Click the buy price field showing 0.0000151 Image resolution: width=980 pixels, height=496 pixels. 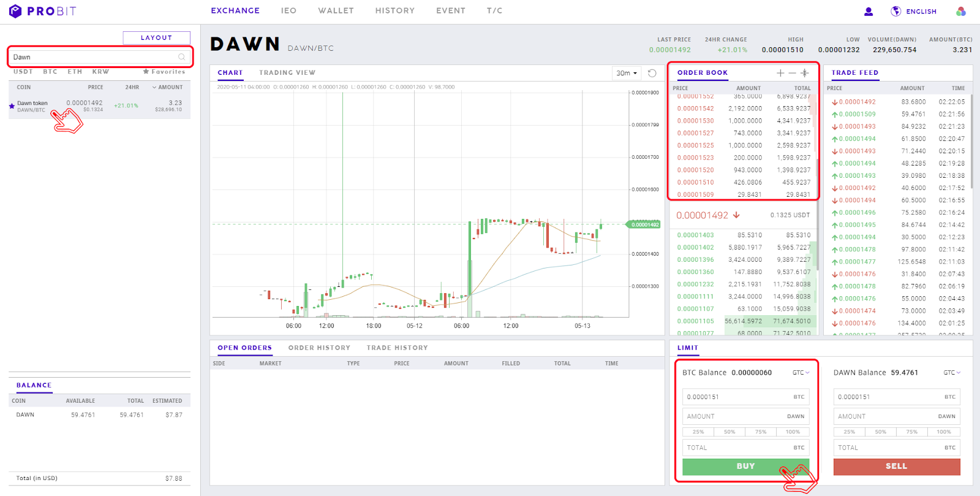click(746, 397)
